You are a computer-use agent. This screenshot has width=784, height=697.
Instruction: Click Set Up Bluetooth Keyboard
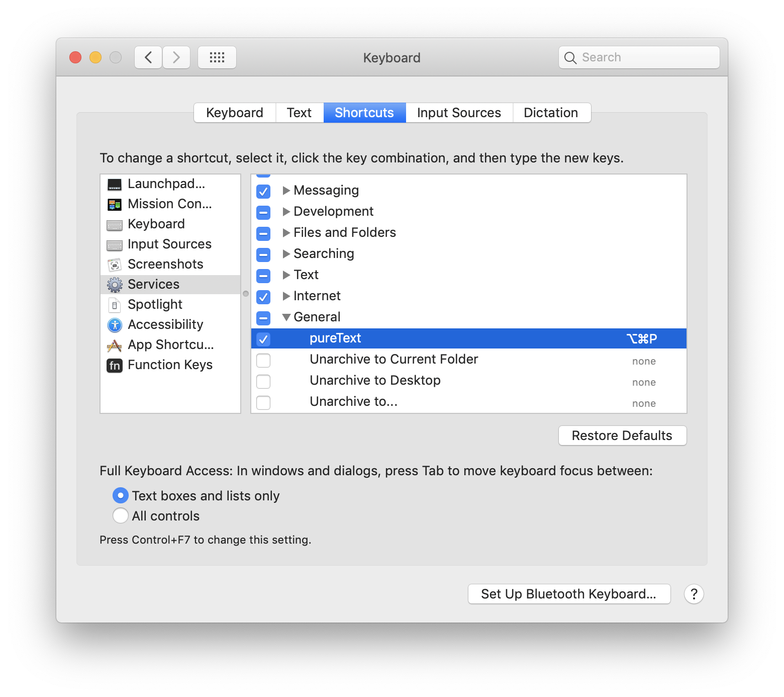click(x=568, y=594)
